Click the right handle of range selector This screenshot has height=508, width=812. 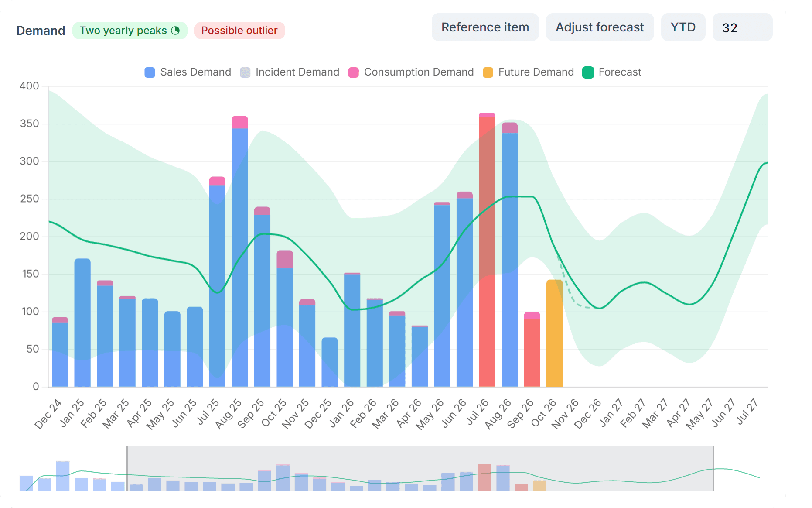pos(713,469)
